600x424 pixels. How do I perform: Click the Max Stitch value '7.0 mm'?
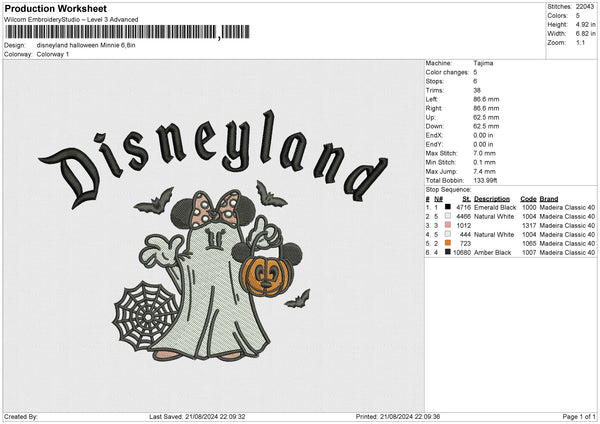click(x=484, y=153)
